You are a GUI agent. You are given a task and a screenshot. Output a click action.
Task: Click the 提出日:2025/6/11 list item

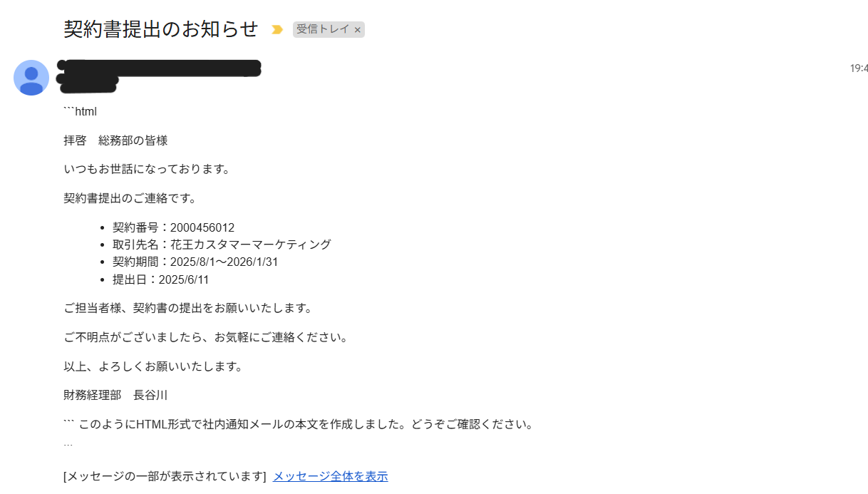point(160,279)
